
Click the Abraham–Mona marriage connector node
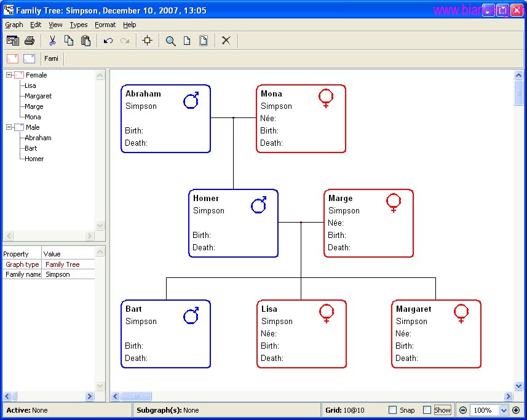pos(233,117)
